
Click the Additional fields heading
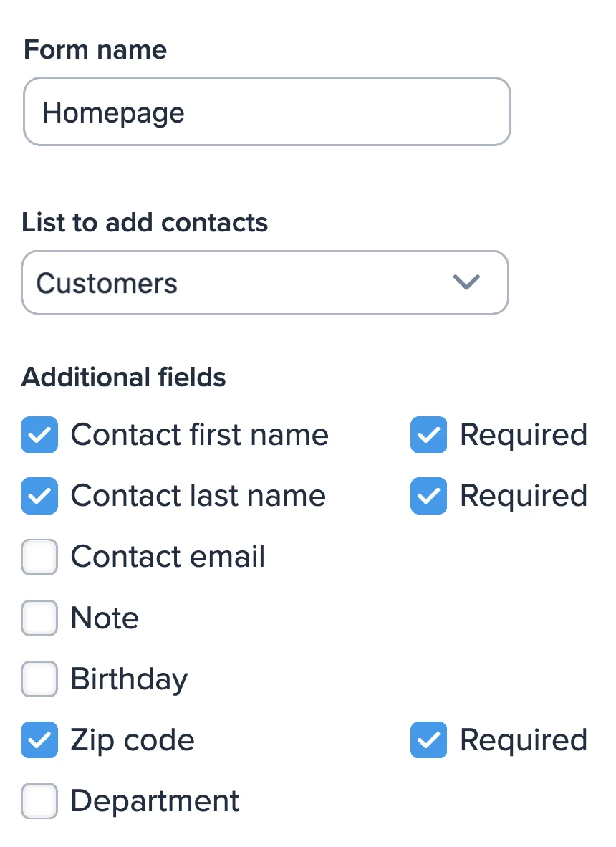click(123, 377)
